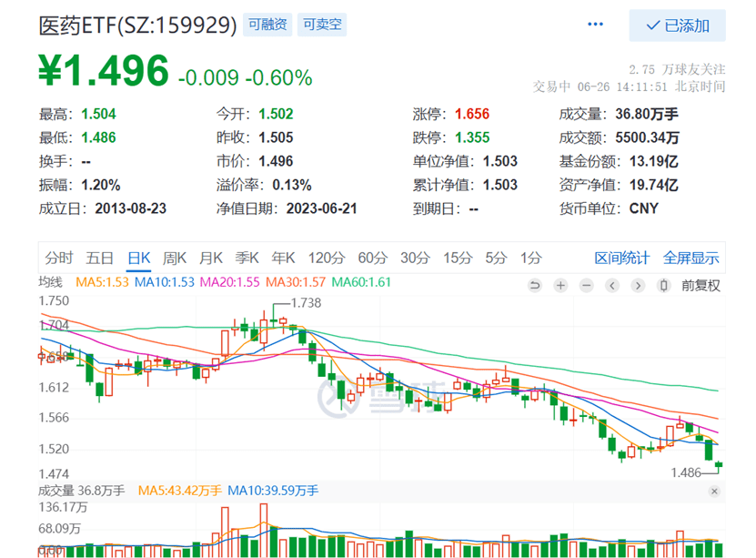Switch to the 五日 chart tab
Image resolution: width=756 pixels, height=558 pixels.
pos(99,258)
